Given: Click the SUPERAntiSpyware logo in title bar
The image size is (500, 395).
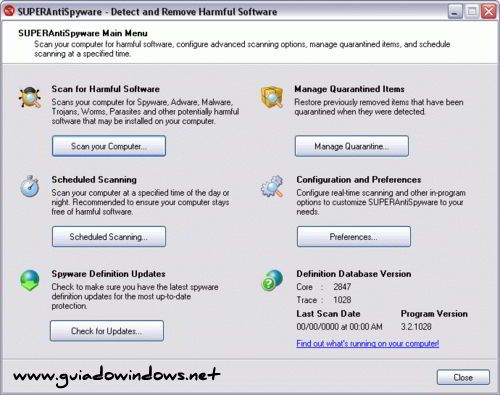Looking at the screenshot, I should point(9,11).
